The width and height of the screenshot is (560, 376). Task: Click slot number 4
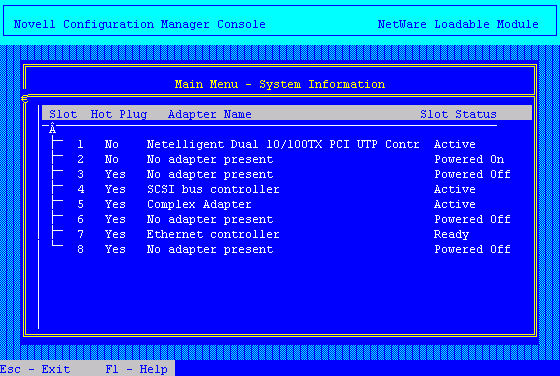tap(80, 189)
